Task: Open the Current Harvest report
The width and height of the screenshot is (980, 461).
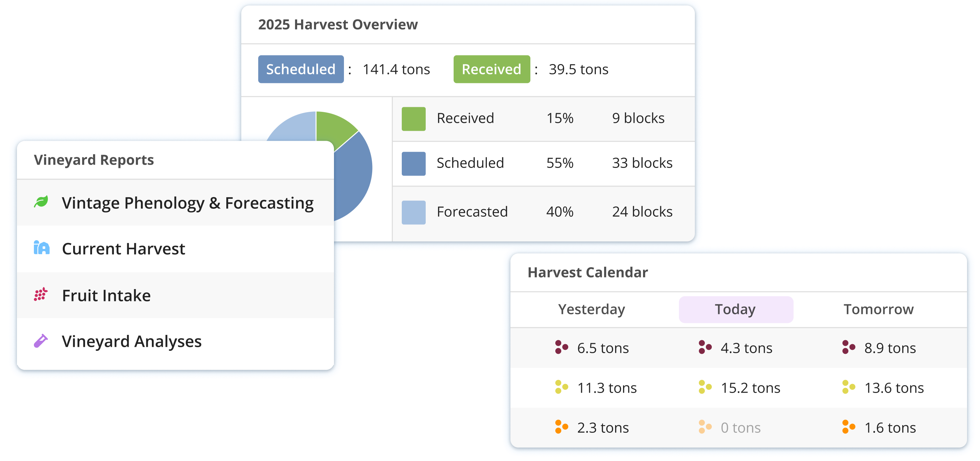Action: tap(123, 249)
